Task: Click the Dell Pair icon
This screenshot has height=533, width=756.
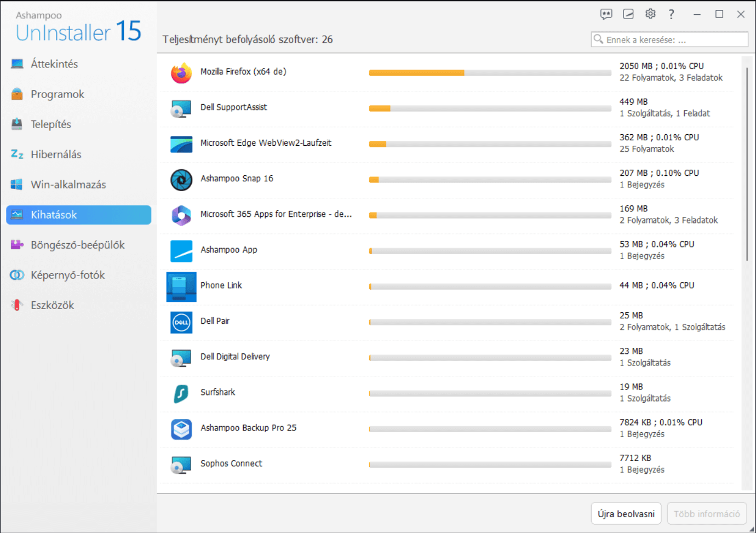Action: pos(181,322)
